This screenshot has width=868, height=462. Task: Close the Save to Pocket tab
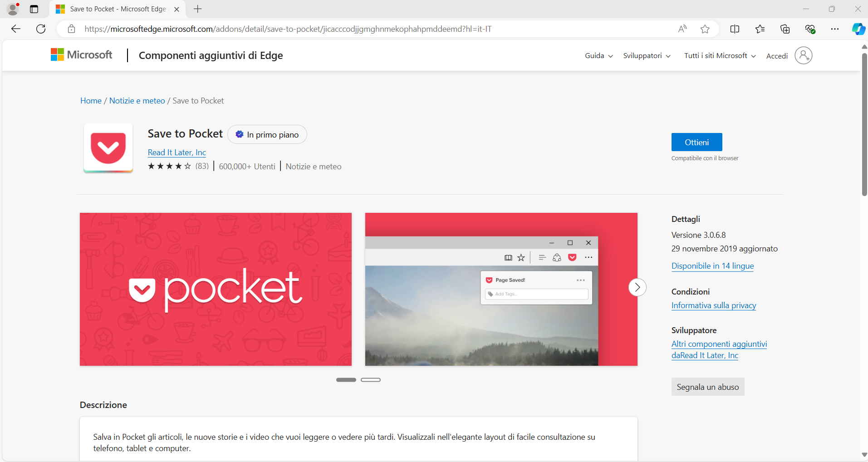point(177,9)
